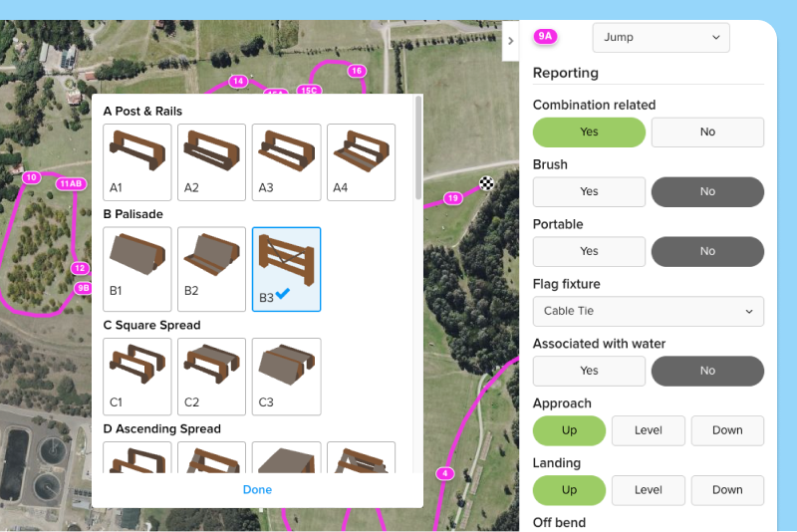Click the selected B3 Palisade gate icon

click(x=286, y=269)
